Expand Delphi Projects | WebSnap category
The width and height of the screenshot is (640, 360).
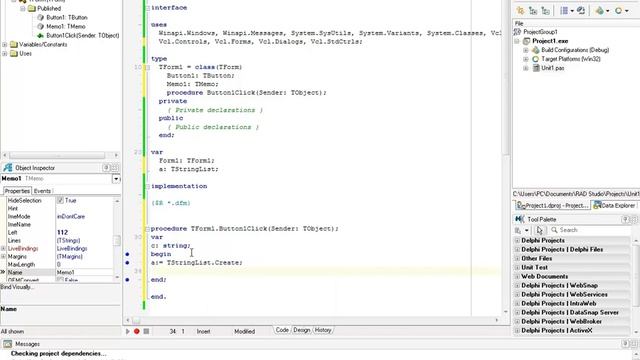[517, 285]
